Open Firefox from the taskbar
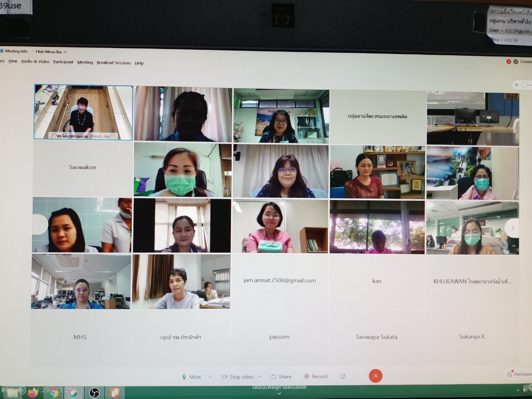532x399 pixels. coord(33,392)
